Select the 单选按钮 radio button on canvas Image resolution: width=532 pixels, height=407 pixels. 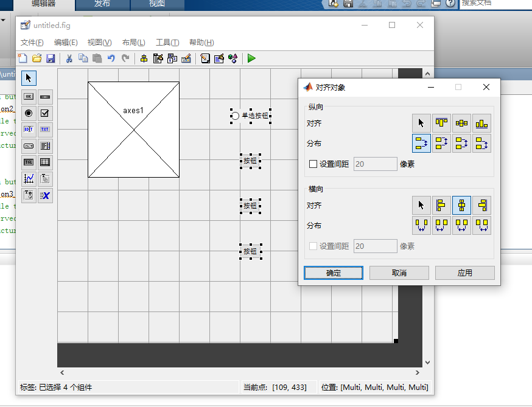[x=251, y=116]
